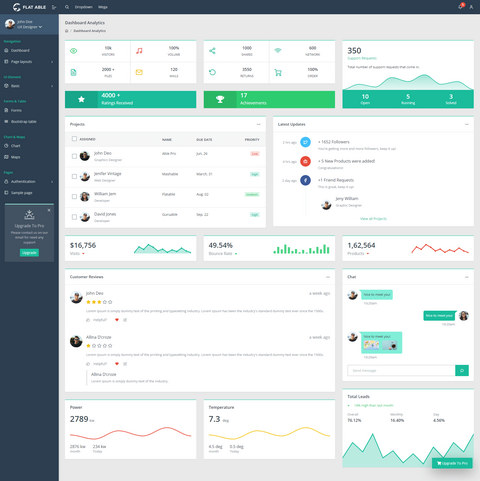Click the search icon in top bar

pos(67,7)
